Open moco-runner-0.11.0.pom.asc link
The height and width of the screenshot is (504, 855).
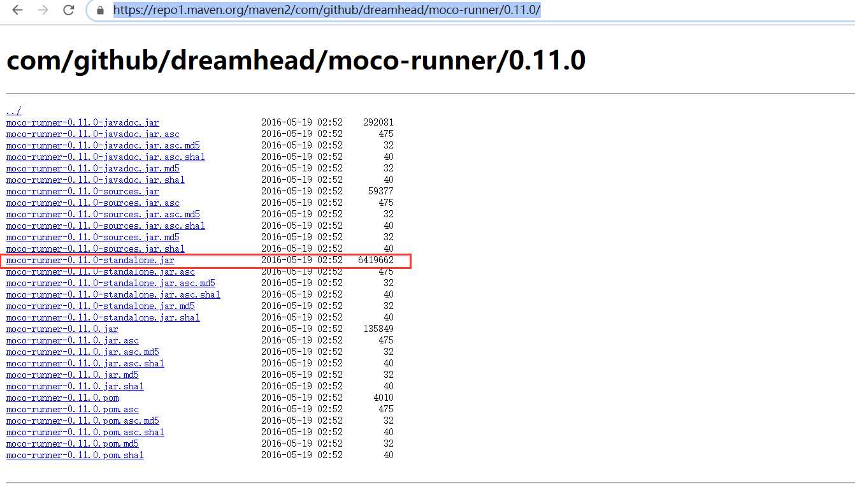tap(73, 409)
